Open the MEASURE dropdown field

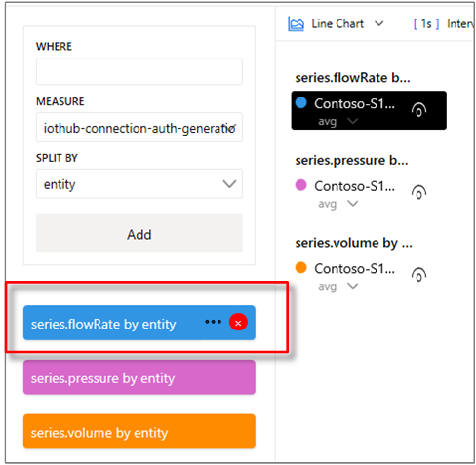(x=139, y=128)
